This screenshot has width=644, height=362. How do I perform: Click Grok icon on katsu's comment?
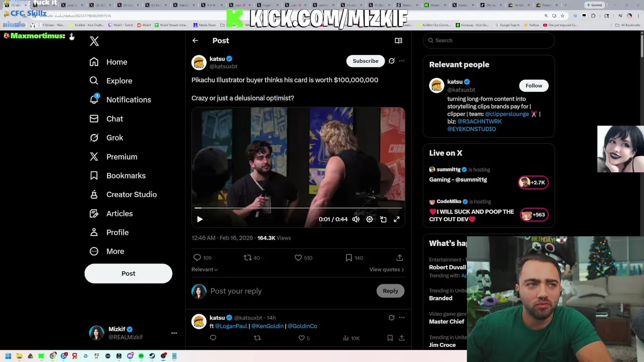coord(391,318)
